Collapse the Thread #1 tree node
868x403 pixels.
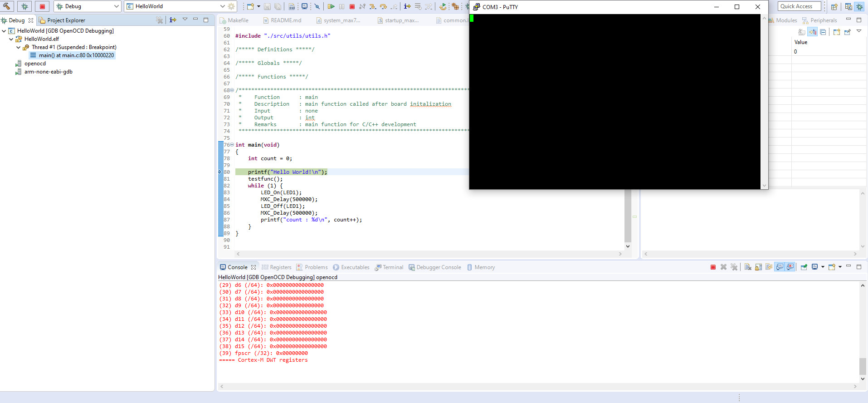coord(19,47)
